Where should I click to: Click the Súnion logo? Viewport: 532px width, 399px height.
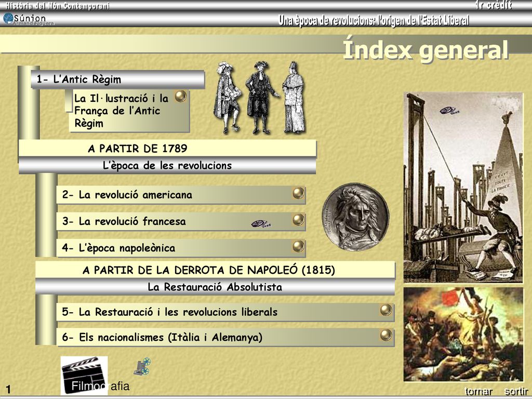click(24, 18)
